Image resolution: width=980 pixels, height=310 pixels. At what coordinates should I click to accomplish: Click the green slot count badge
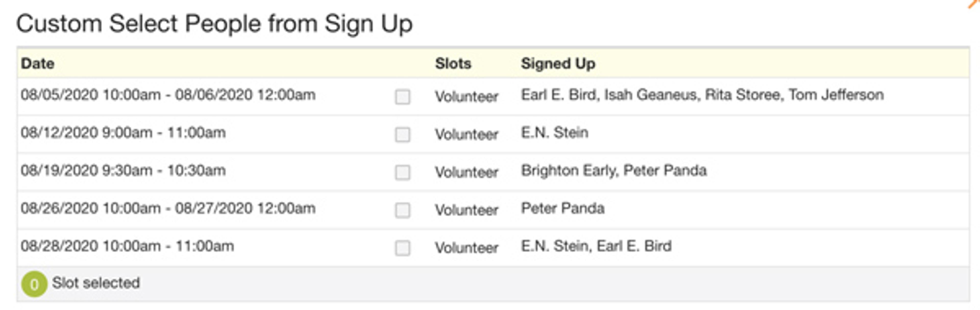(x=34, y=284)
